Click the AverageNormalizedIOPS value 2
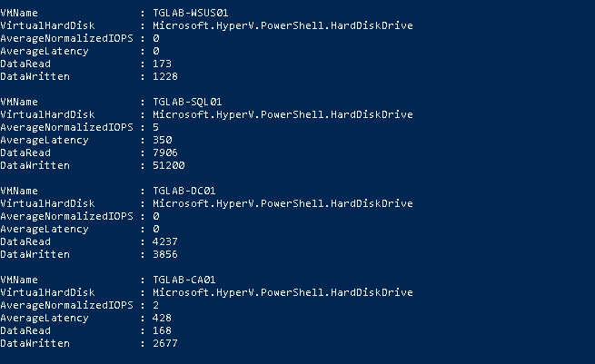595x364 pixels. click(x=156, y=305)
